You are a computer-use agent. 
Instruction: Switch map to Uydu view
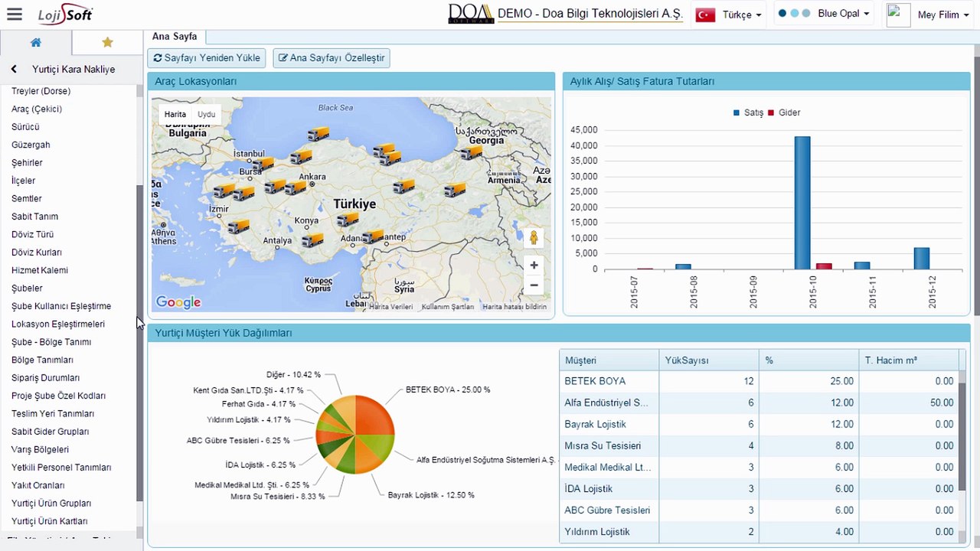pyautogui.click(x=206, y=114)
